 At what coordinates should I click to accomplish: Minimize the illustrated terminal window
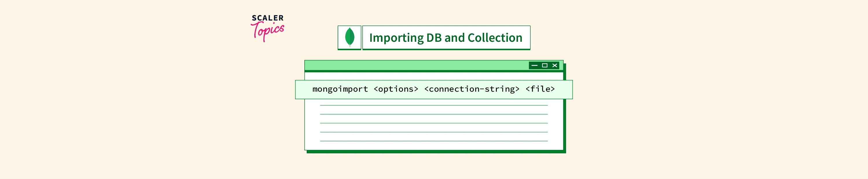(534, 66)
